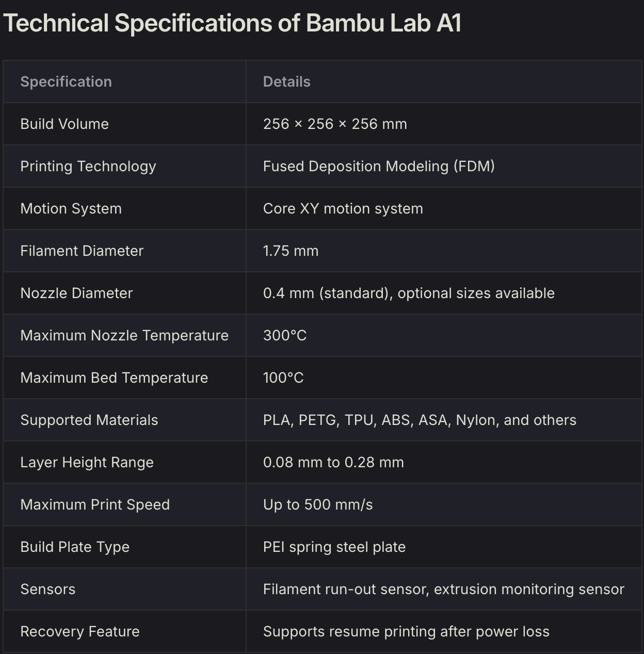Select the Build Volume row label
644x654 pixels.
pyautogui.click(x=65, y=124)
